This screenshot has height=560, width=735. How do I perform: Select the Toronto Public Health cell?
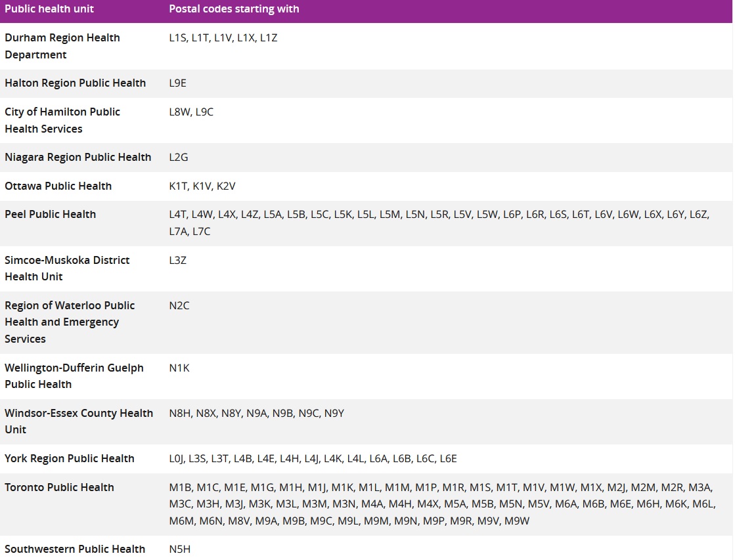click(59, 487)
